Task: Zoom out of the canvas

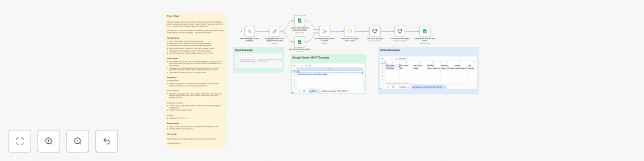Action: point(78,141)
